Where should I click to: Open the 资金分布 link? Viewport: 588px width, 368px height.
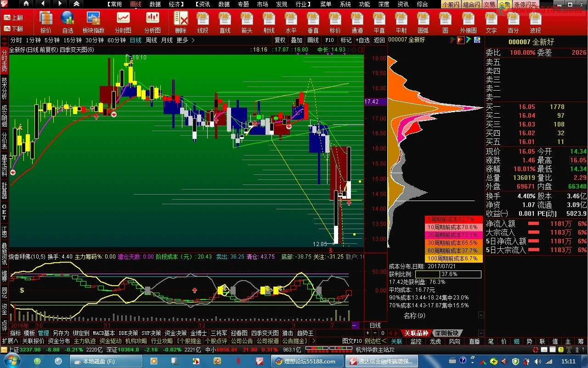(x=59, y=341)
